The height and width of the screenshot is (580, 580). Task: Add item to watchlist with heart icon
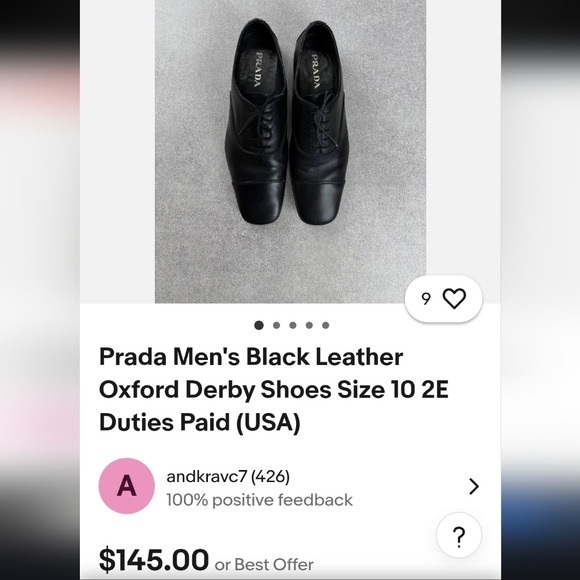454,299
